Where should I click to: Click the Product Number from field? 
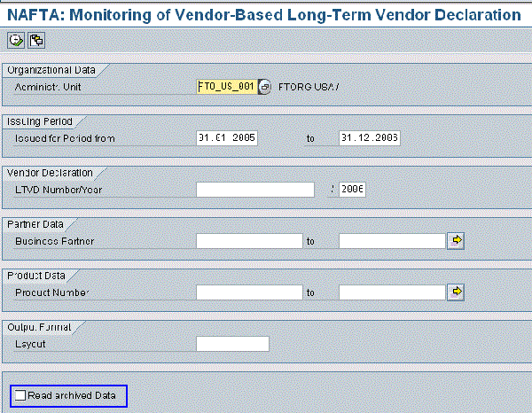pos(249,292)
